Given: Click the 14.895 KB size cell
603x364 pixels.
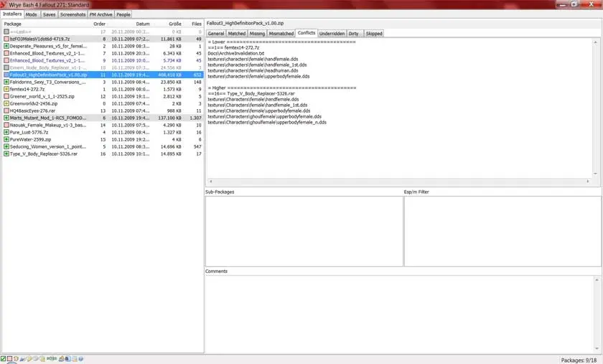Looking at the screenshot, I should point(172,154).
